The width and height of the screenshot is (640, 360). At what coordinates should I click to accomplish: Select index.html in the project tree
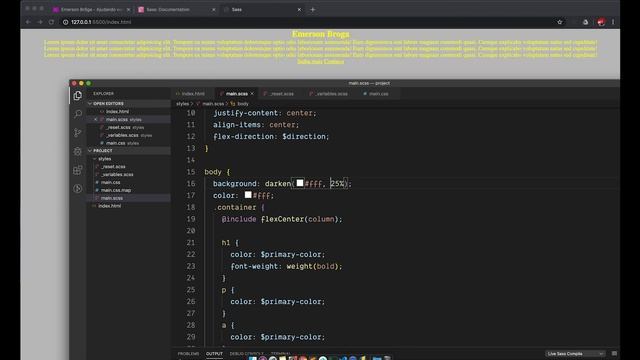pos(109,206)
